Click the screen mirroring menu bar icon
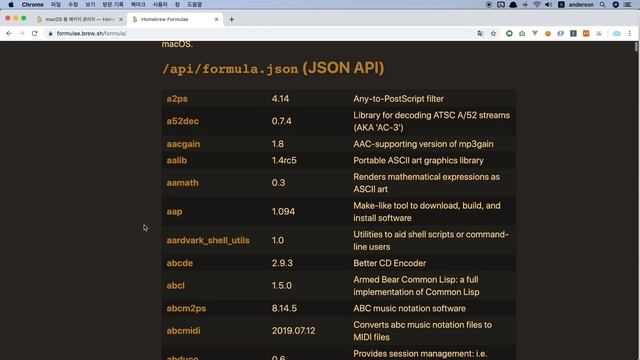 click(x=501, y=4)
